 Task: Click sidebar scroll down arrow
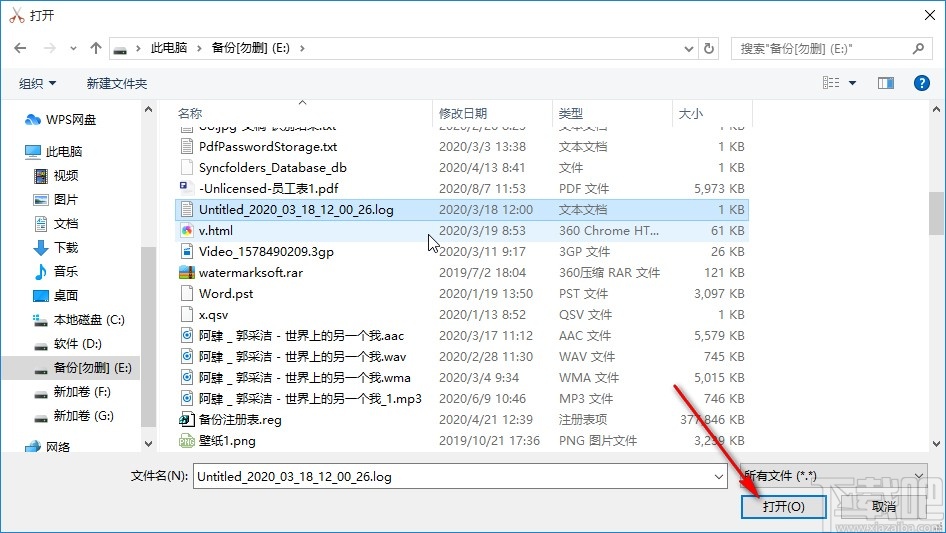coord(148,444)
